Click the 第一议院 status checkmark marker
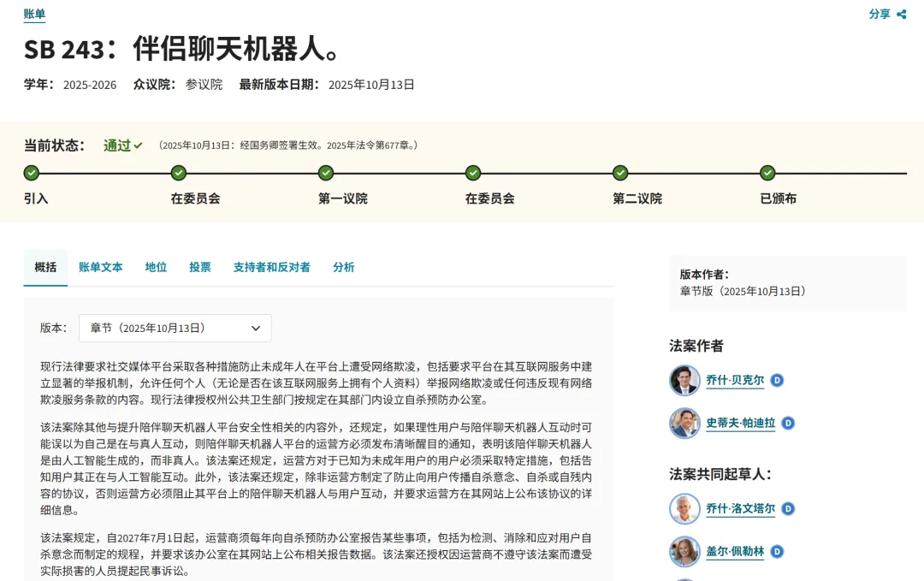The height and width of the screenshot is (581, 924). (x=326, y=173)
